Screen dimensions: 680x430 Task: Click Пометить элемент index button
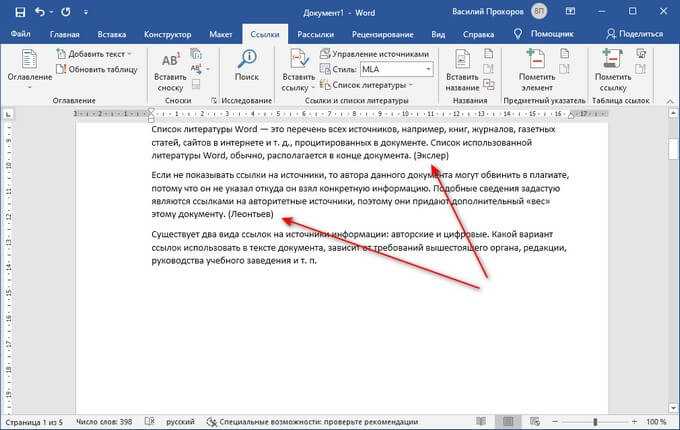point(536,71)
